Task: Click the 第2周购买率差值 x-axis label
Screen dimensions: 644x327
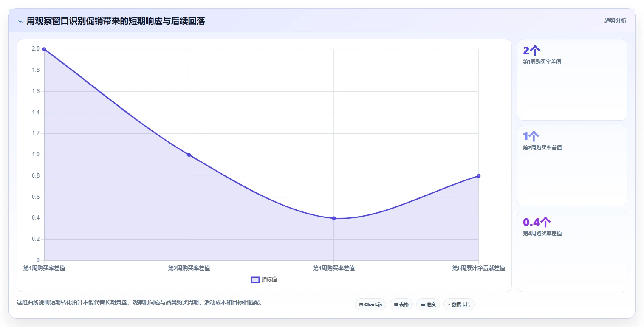Action: (x=189, y=268)
